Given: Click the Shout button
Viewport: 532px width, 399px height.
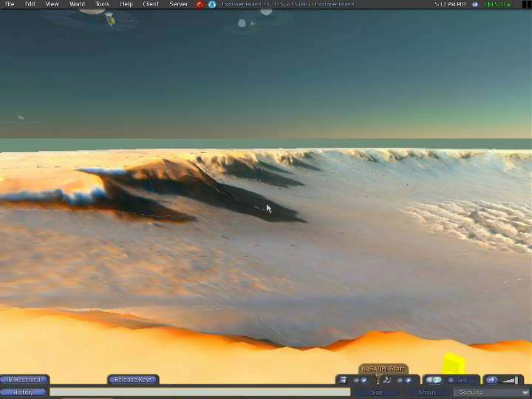Looking at the screenshot, I should pos(427,392).
